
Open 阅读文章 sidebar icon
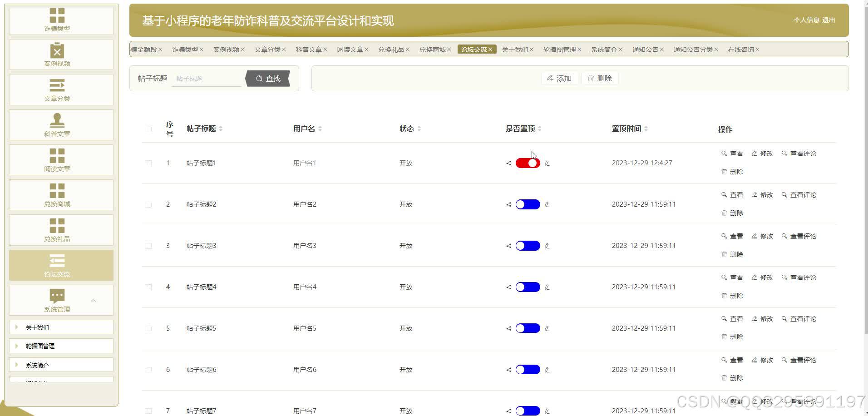coord(57,155)
